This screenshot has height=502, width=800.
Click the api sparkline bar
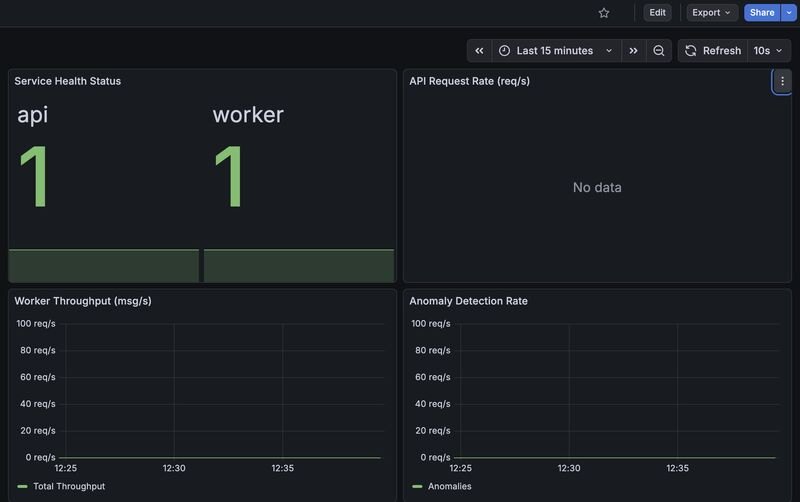tap(104, 265)
